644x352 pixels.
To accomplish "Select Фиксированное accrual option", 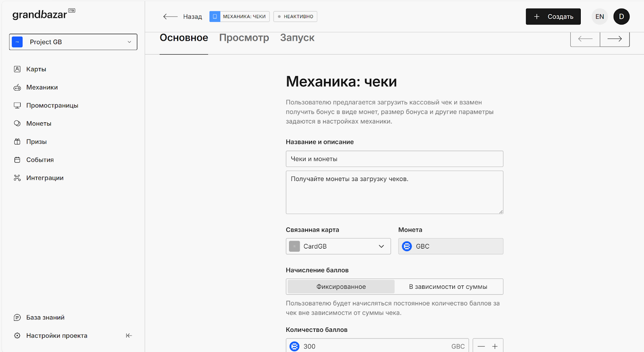I will pyautogui.click(x=341, y=287).
